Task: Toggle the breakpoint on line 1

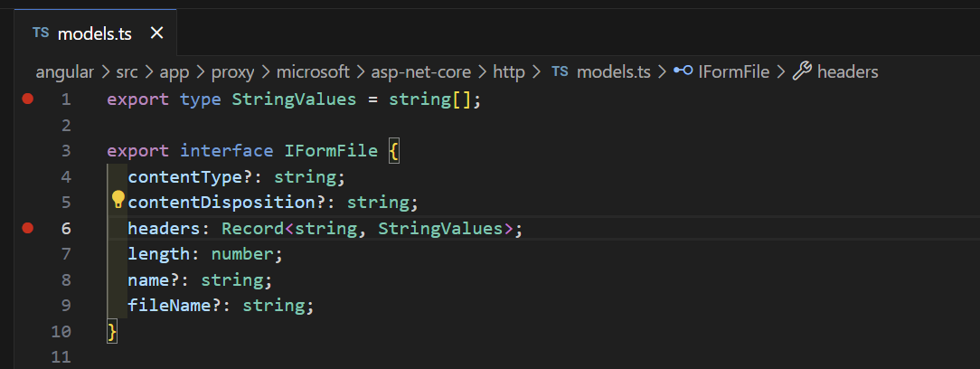Action: [28, 99]
